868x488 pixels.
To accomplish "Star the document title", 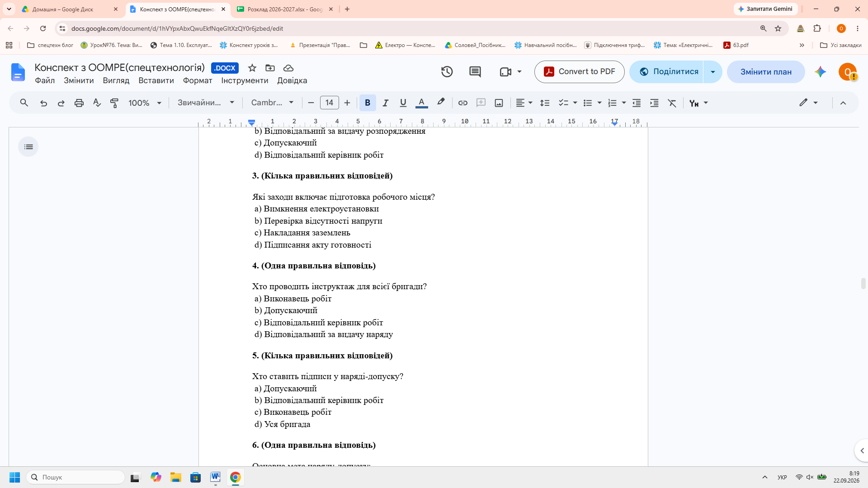I will [x=252, y=68].
